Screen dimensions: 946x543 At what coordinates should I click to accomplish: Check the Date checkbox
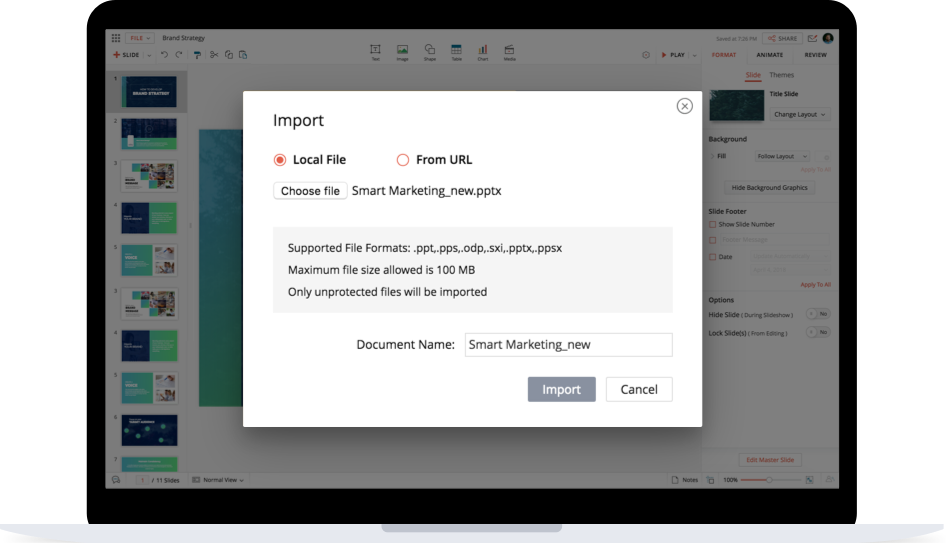(713, 257)
